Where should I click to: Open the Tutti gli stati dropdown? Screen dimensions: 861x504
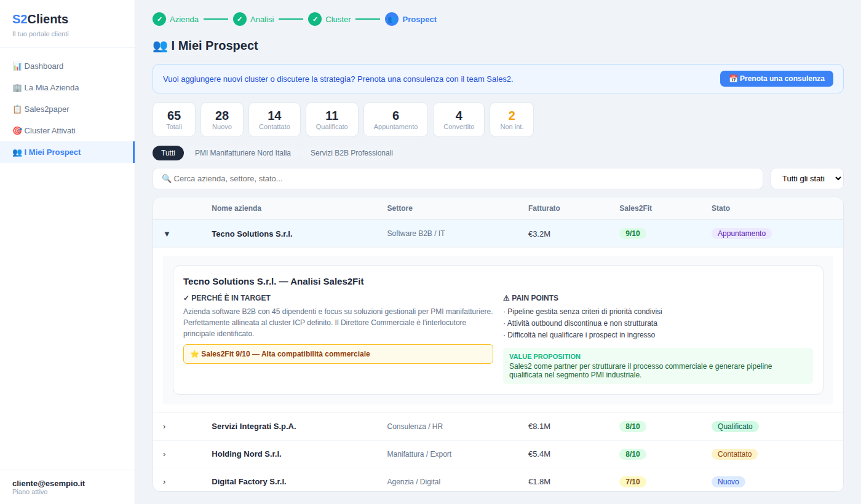[x=807, y=179]
